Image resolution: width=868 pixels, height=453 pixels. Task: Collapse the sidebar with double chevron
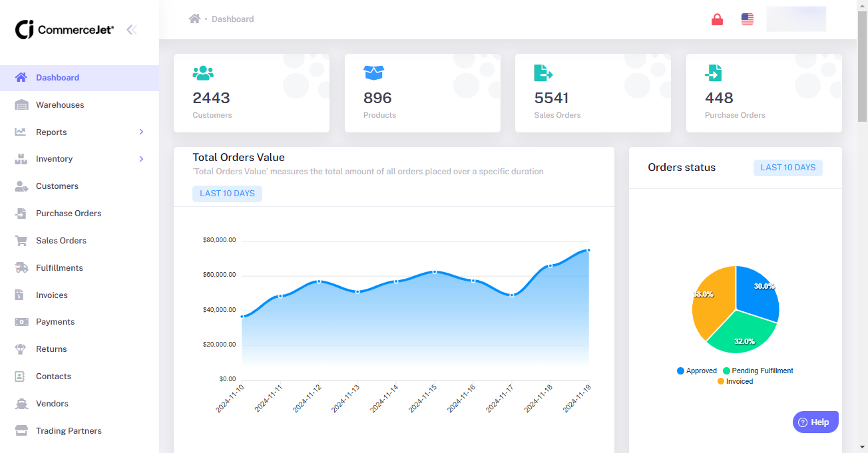(132, 29)
